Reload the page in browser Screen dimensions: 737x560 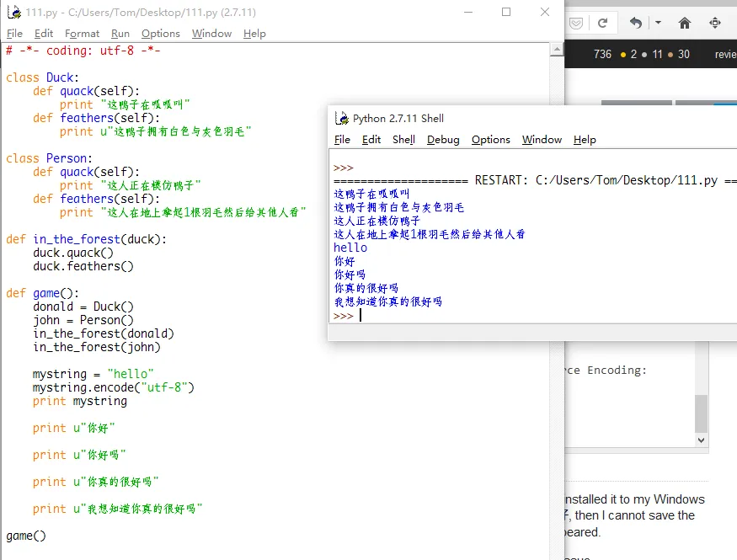point(602,23)
